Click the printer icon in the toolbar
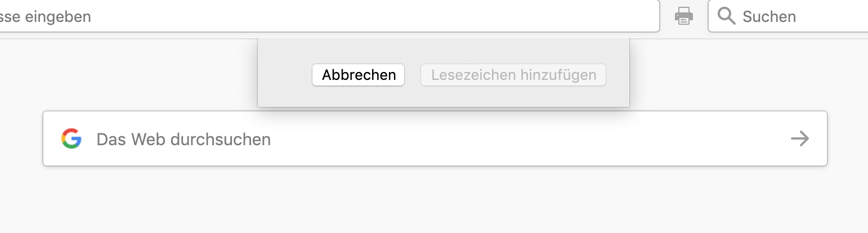 coord(683,16)
